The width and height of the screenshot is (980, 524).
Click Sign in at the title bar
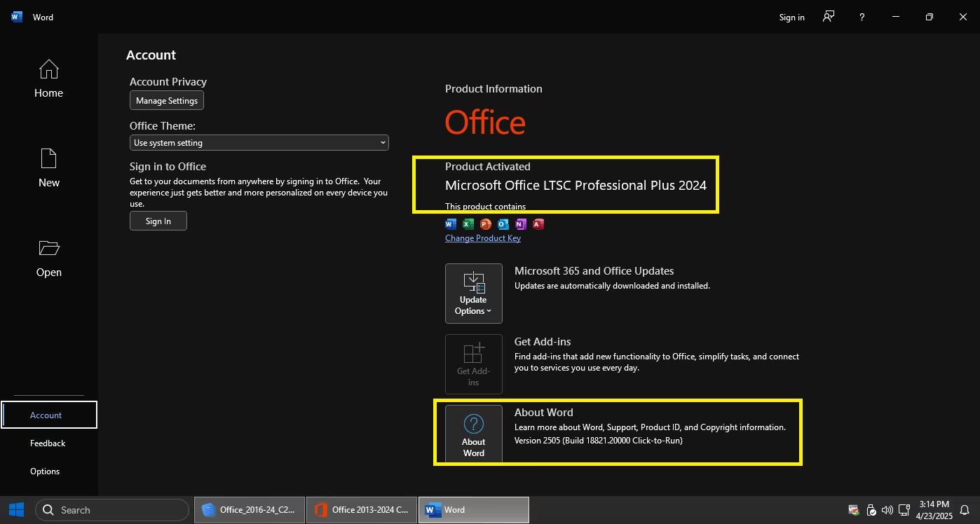[791, 17]
